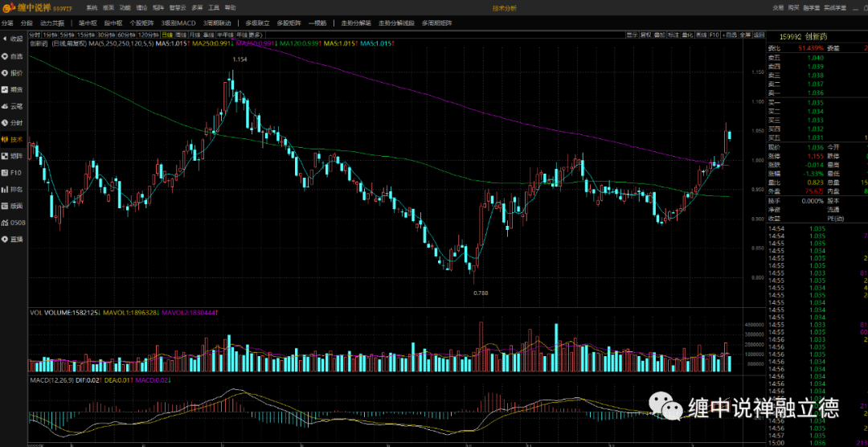
Task: Open the 帮助 menu
Action: (231, 8)
